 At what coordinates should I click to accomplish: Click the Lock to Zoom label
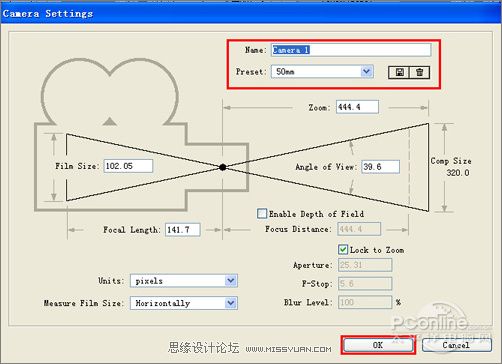click(x=377, y=250)
